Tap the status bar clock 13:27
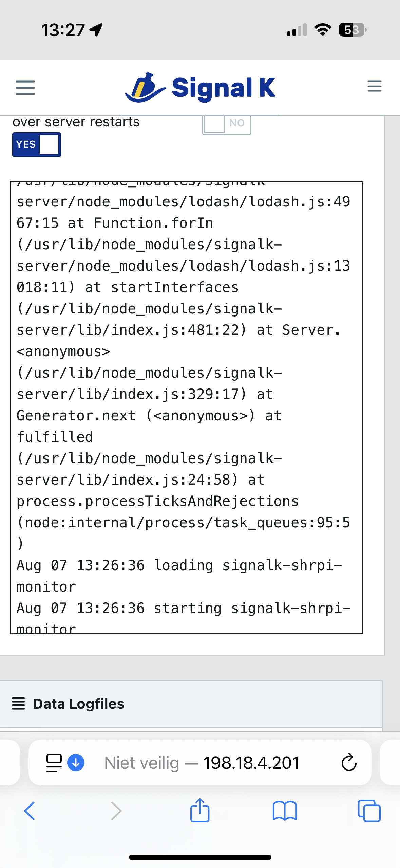Image resolution: width=400 pixels, height=868 pixels. [63, 30]
